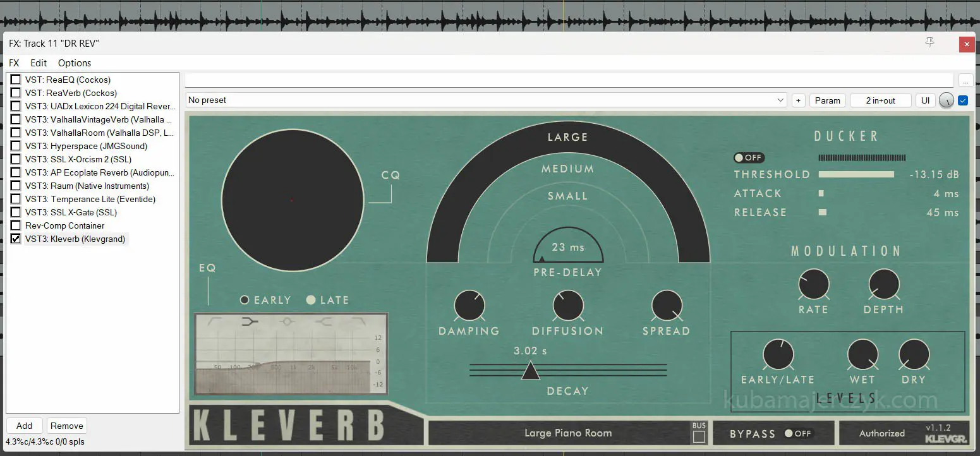Enable the ReaEQ (Cockos) plugin checkbox
The width and height of the screenshot is (980, 456).
[16, 80]
